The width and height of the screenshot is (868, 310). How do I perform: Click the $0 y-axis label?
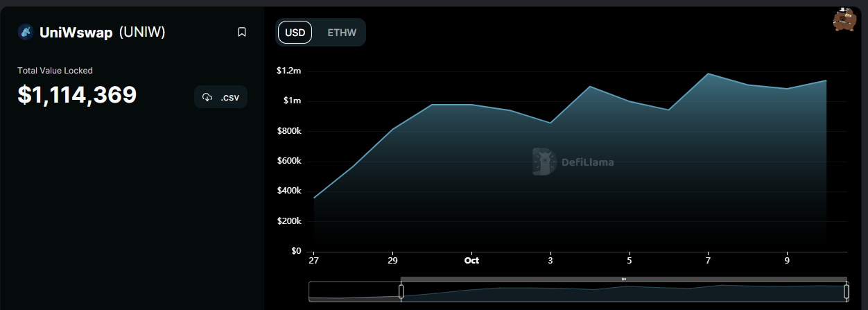pyautogui.click(x=296, y=251)
